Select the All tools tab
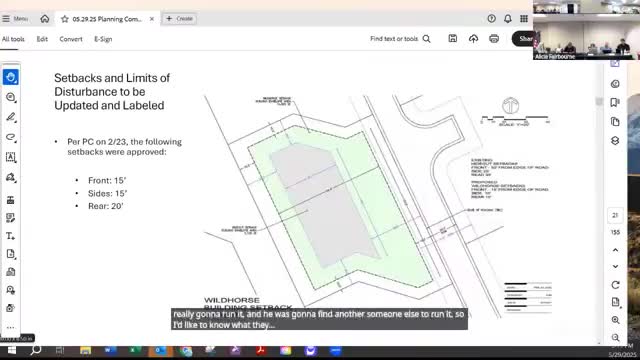Viewport: 640px width, 360px height. 13,39
